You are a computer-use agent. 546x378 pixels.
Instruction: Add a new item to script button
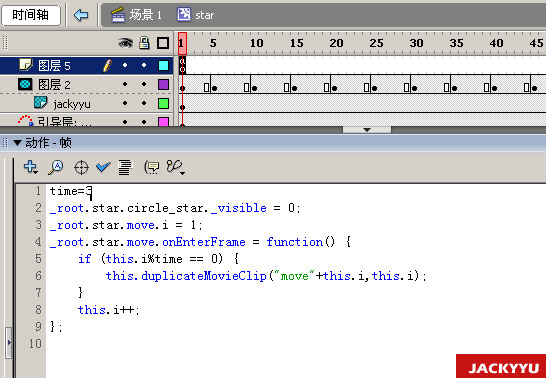pos(31,167)
